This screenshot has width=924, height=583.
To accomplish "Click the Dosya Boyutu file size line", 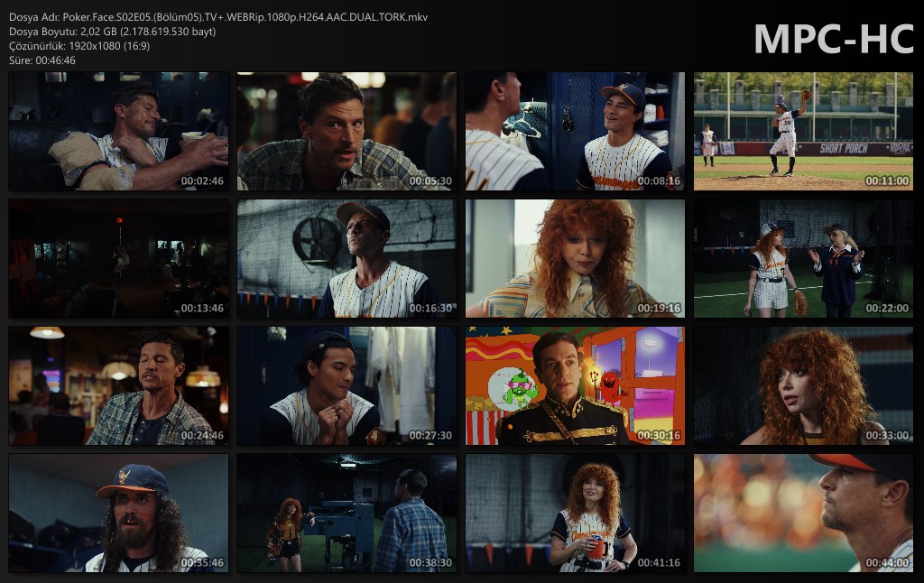I will [x=112, y=32].
